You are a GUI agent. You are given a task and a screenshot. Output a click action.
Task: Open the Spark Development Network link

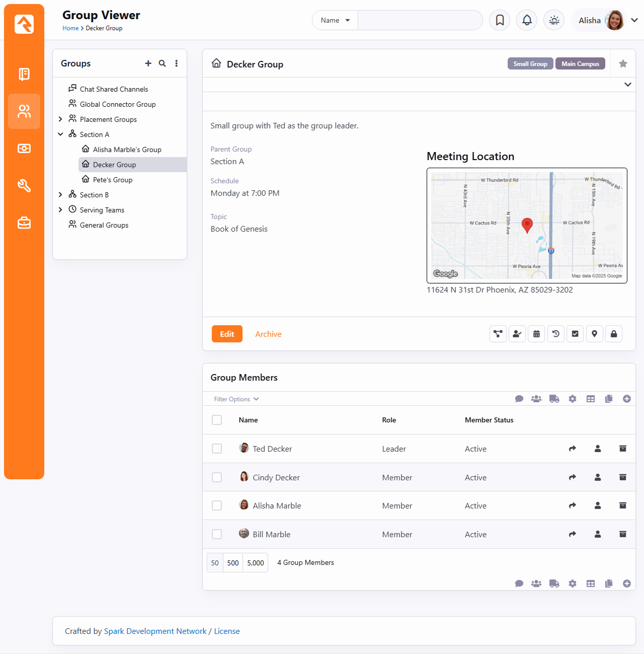155,631
